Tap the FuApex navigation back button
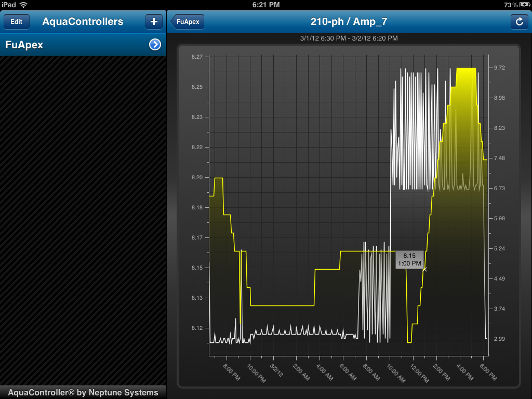The height and width of the screenshot is (399, 532). coord(187,21)
